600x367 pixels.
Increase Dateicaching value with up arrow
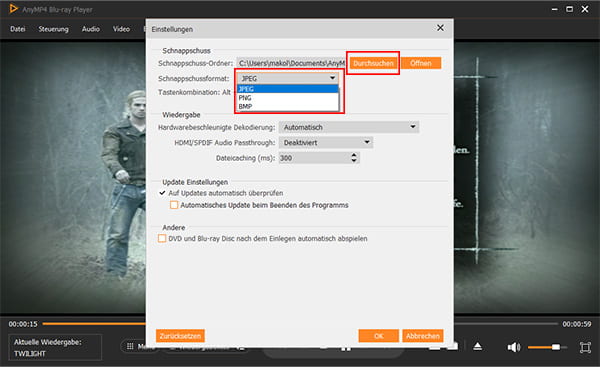click(354, 155)
